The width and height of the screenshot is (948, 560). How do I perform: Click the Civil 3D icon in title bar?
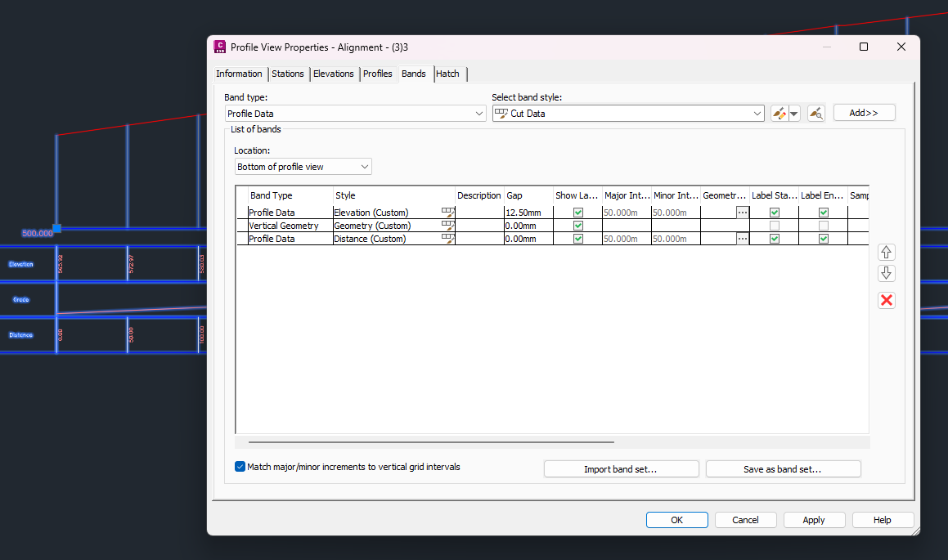(x=219, y=47)
